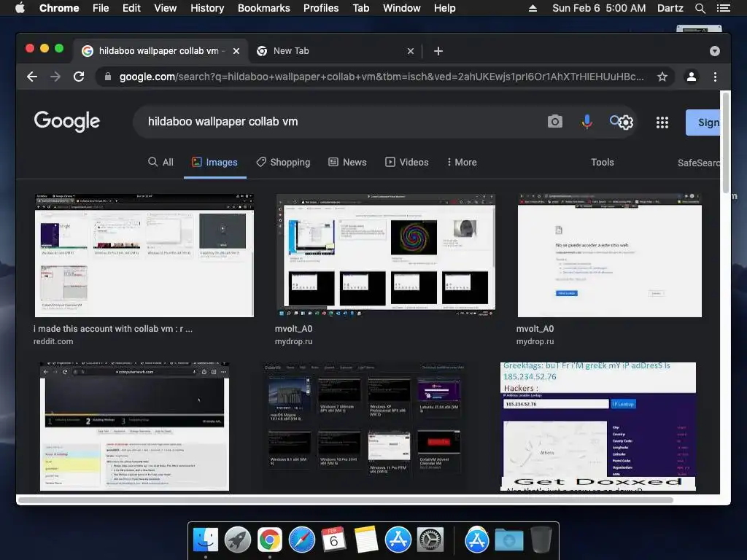
Task: Close the New Tab tab
Action: 411,51
